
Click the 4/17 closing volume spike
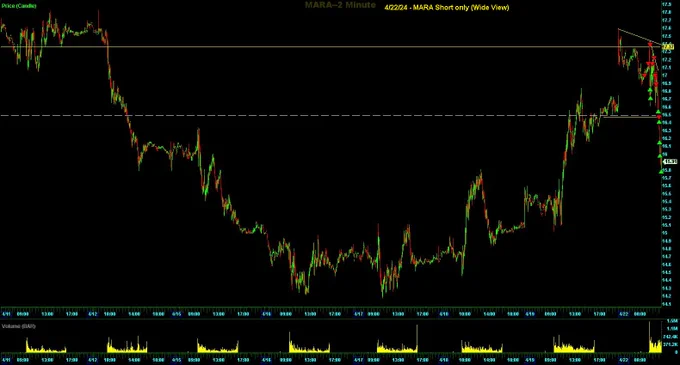[x=417, y=338]
